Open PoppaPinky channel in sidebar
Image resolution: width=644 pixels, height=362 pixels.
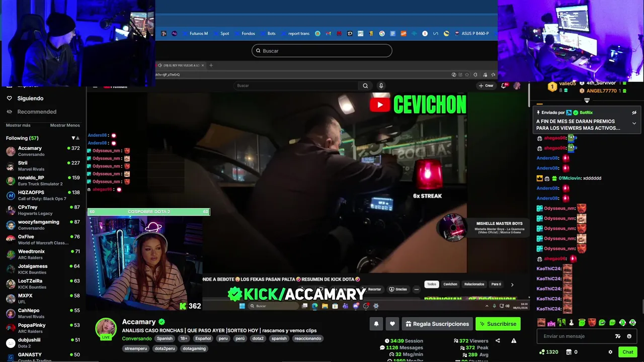pos(43,328)
